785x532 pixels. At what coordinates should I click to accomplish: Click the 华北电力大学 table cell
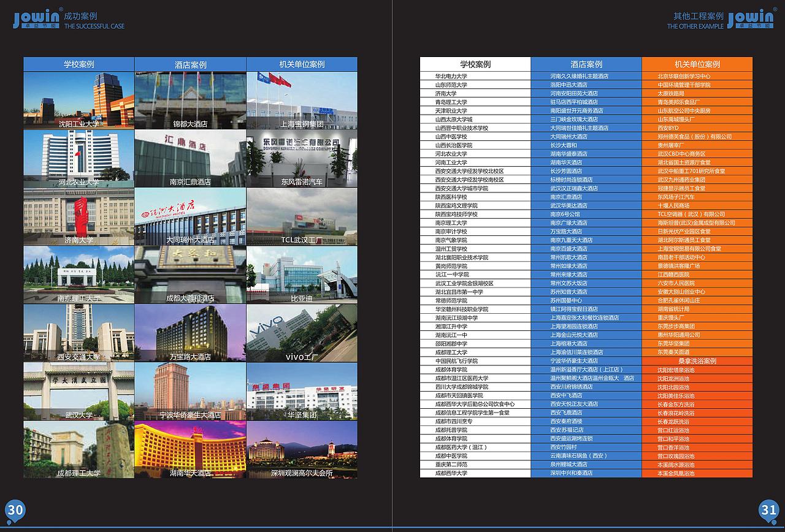tap(475, 76)
